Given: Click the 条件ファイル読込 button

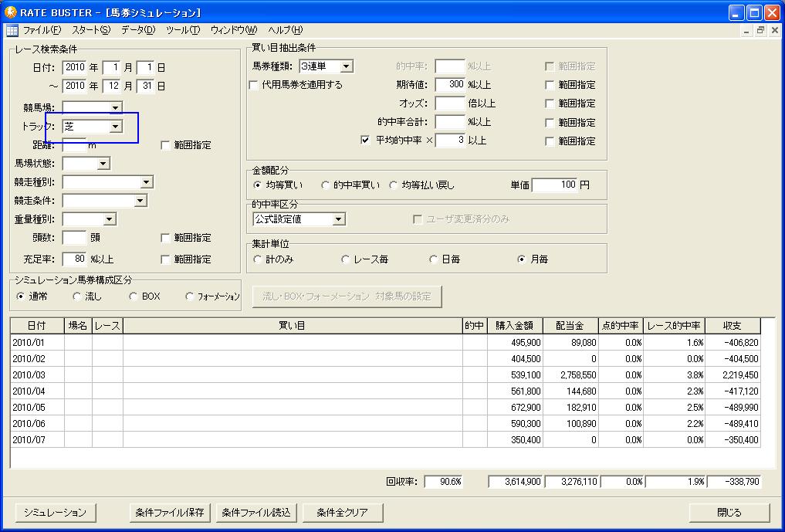Looking at the screenshot, I should coord(256,513).
